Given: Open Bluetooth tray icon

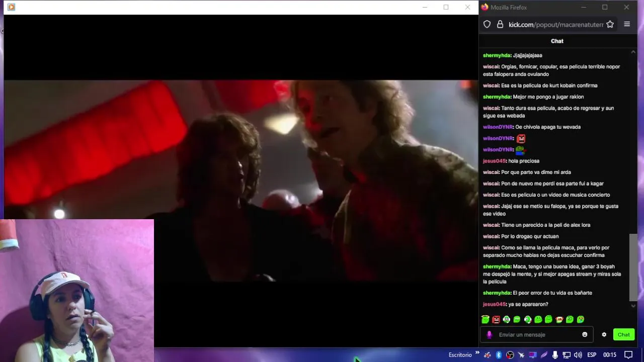Looking at the screenshot, I should point(499,355).
